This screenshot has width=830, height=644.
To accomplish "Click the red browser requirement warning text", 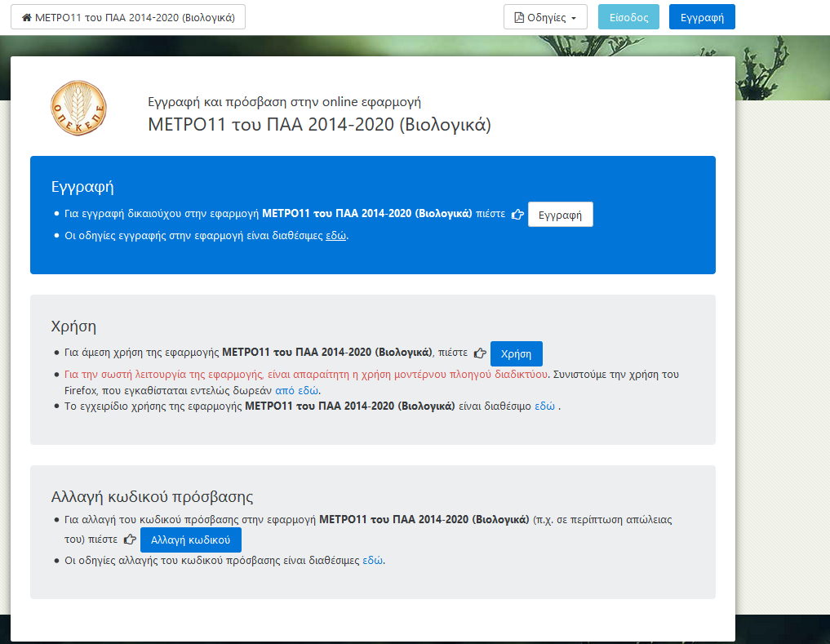I will 306,375.
